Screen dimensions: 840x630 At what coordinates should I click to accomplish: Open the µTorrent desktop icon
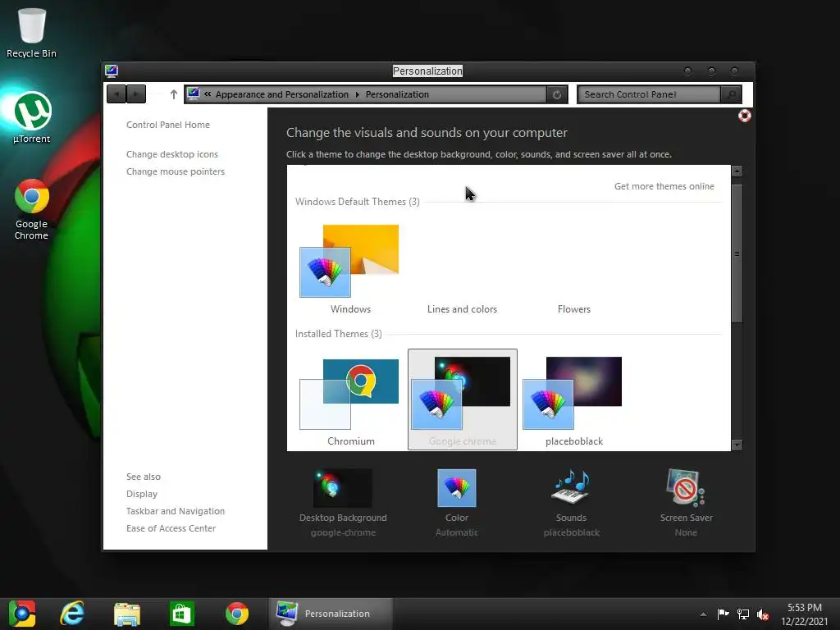click(x=32, y=118)
